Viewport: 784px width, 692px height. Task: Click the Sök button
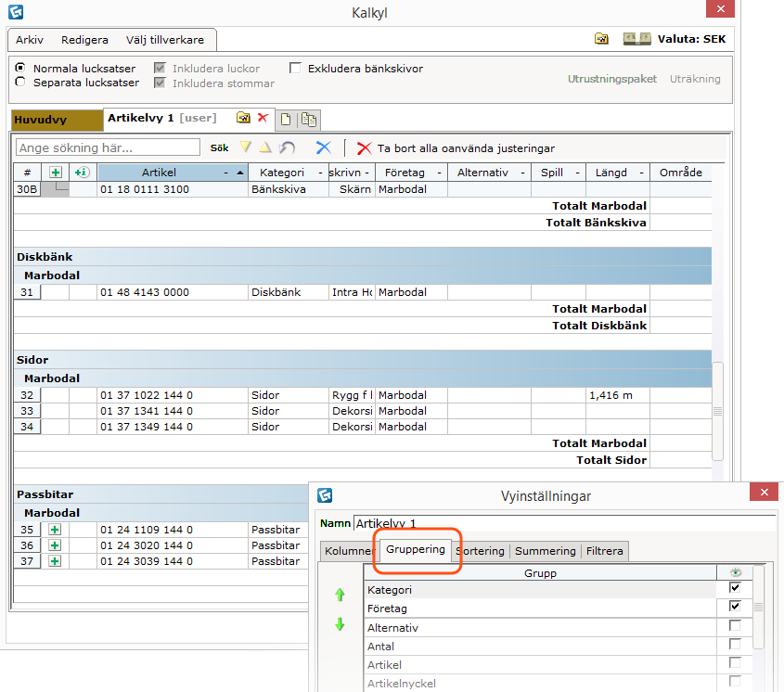[x=219, y=148]
